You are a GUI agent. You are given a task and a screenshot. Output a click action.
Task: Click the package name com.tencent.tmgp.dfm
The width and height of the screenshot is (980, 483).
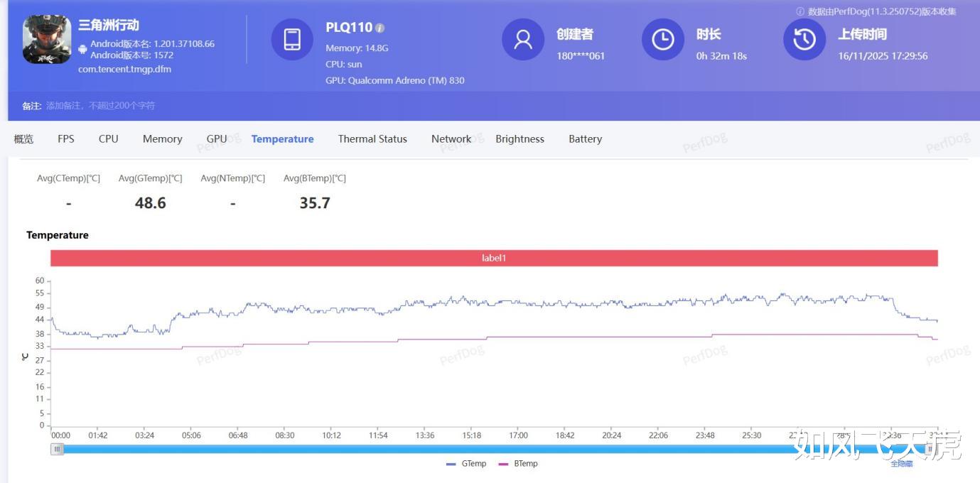tap(124, 70)
